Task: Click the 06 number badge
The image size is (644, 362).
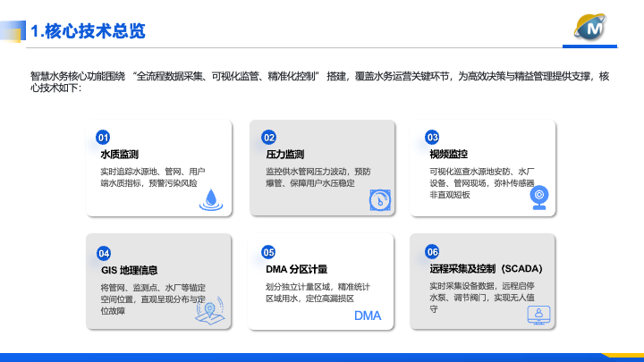Action: pos(432,251)
